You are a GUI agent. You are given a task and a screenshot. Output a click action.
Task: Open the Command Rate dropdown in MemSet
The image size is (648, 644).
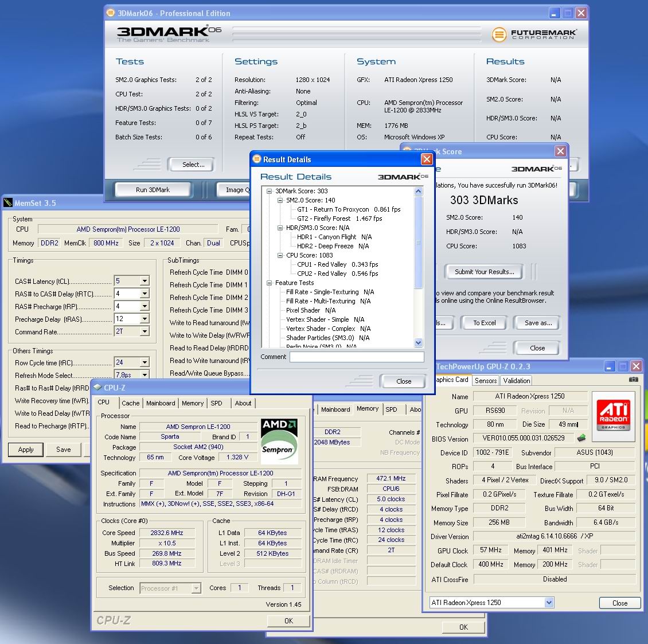tap(145, 331)
